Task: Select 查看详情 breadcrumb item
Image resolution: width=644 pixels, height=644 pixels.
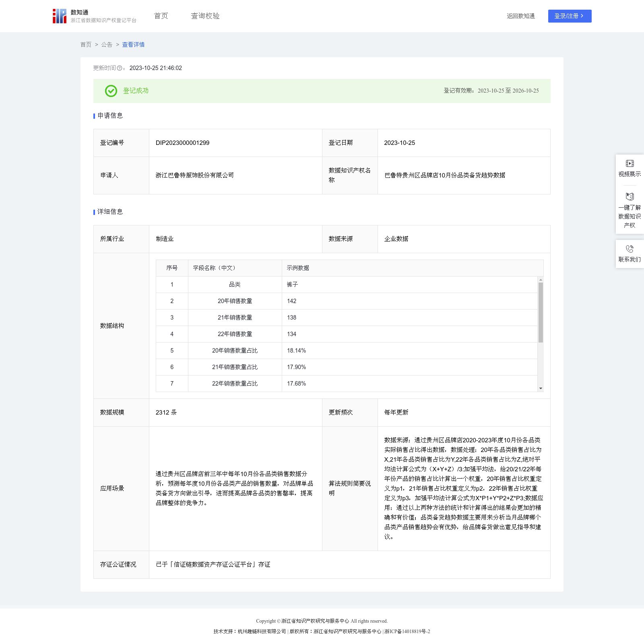Action: pos(133,45)
